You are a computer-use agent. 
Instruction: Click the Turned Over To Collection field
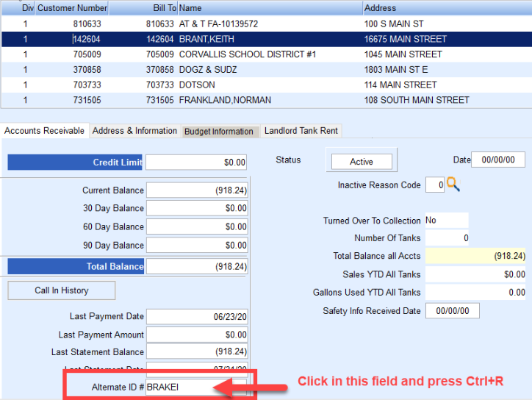coord(447,221)
